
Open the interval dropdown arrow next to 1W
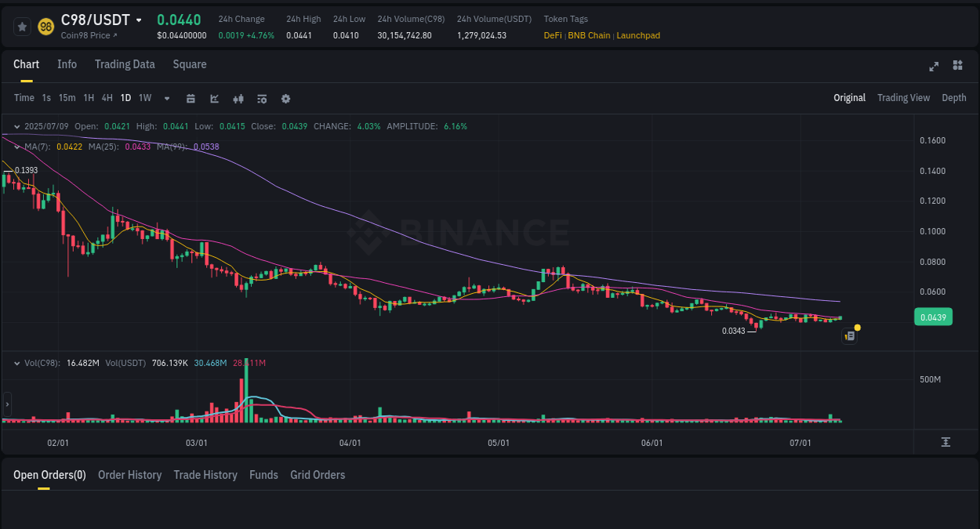[x=166, y=98]
